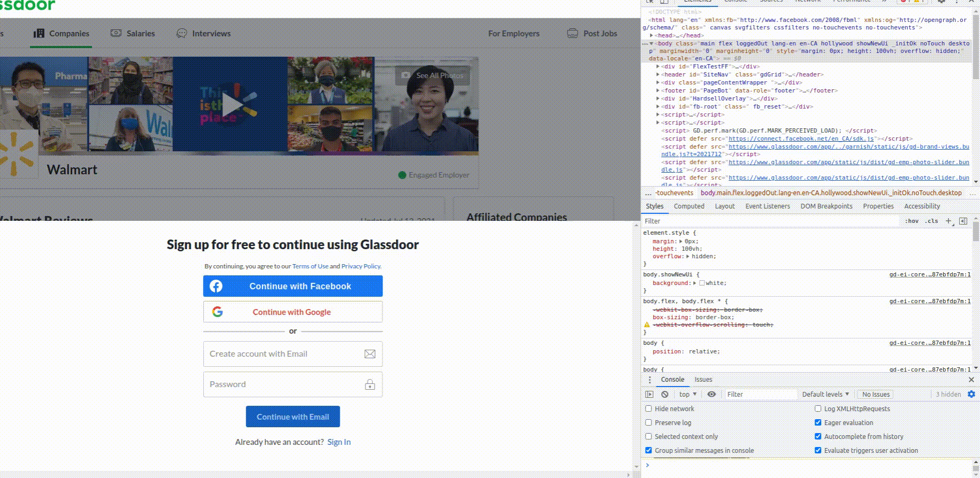Enable the Preserve log checkbox

(648, 422)
